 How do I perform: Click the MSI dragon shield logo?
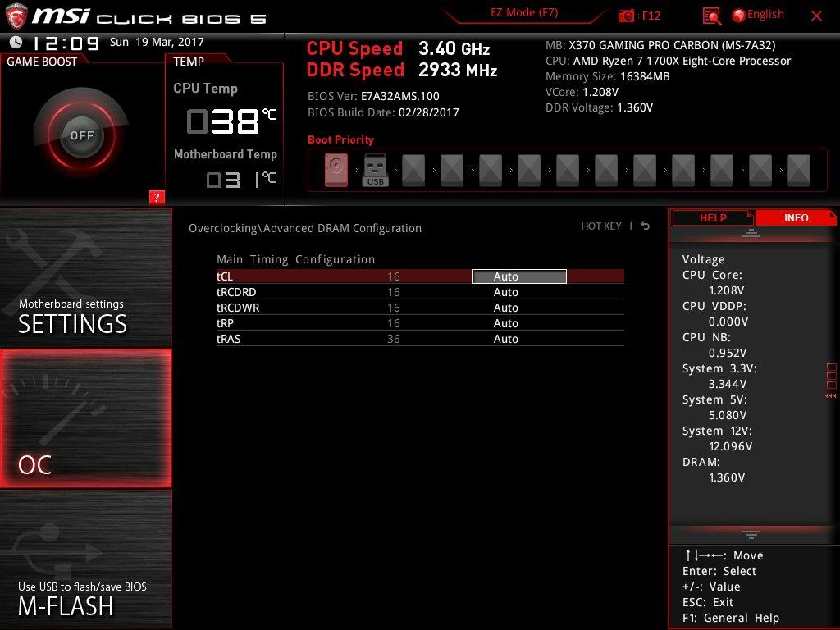(x=16, y=16)
